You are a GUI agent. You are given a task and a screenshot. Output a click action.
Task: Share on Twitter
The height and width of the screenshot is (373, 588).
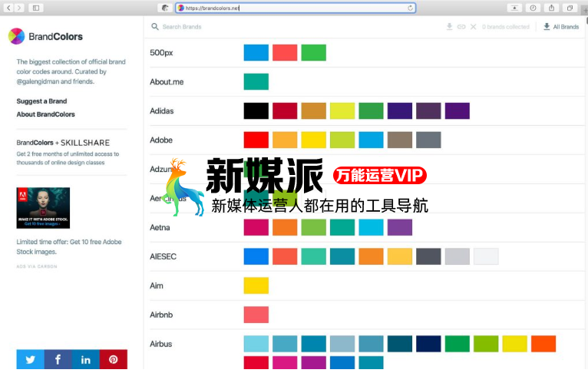tap(31, 359)
